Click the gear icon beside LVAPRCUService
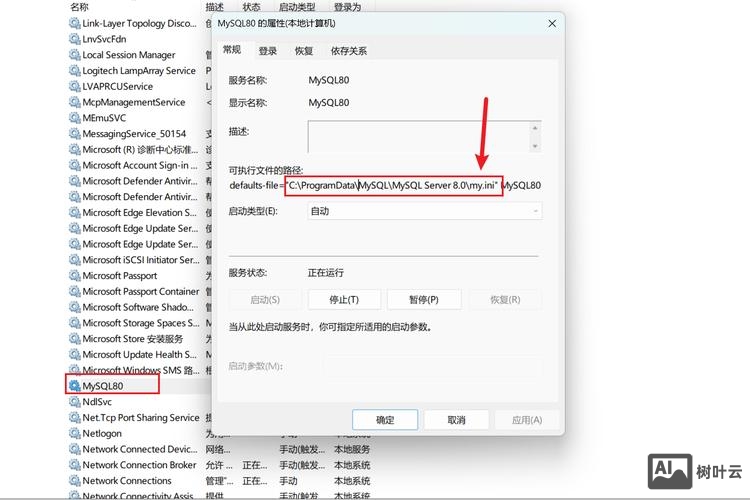Screen dimensions: 750x500 (74, 86)
